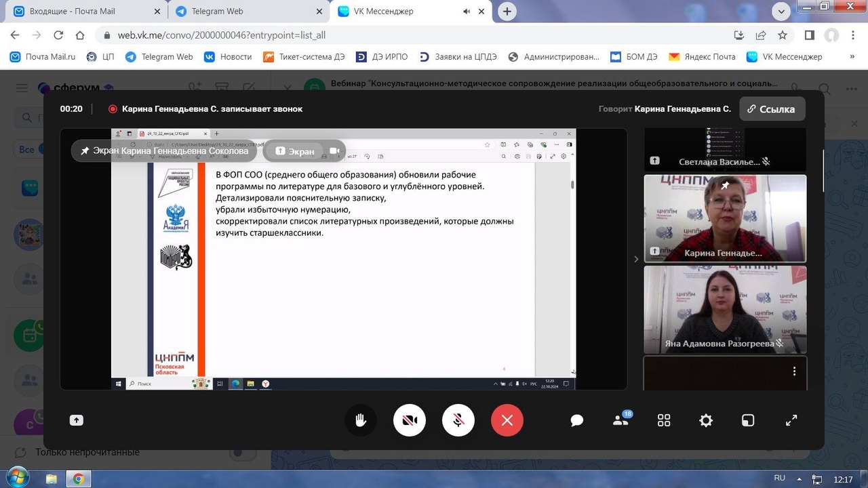The width and height of the screenshot is (868, 488).
Task: Change the RU input language
Action: (779, 479)
